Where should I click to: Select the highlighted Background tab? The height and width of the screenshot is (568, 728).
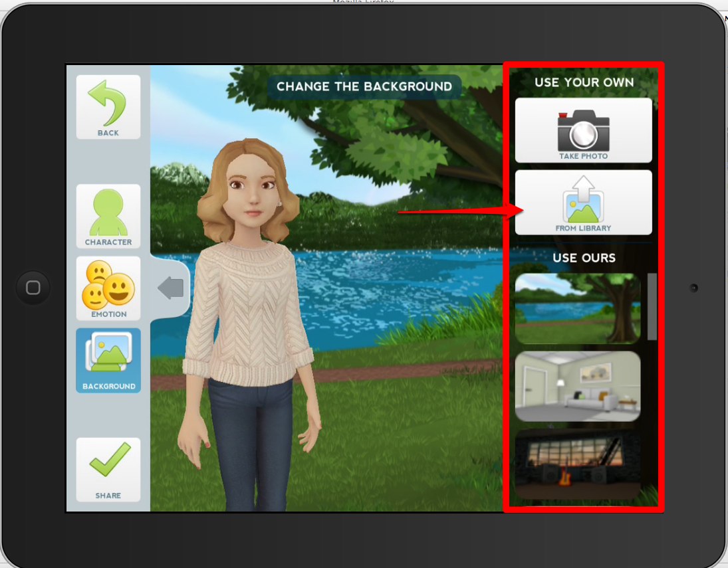point(108,360)
